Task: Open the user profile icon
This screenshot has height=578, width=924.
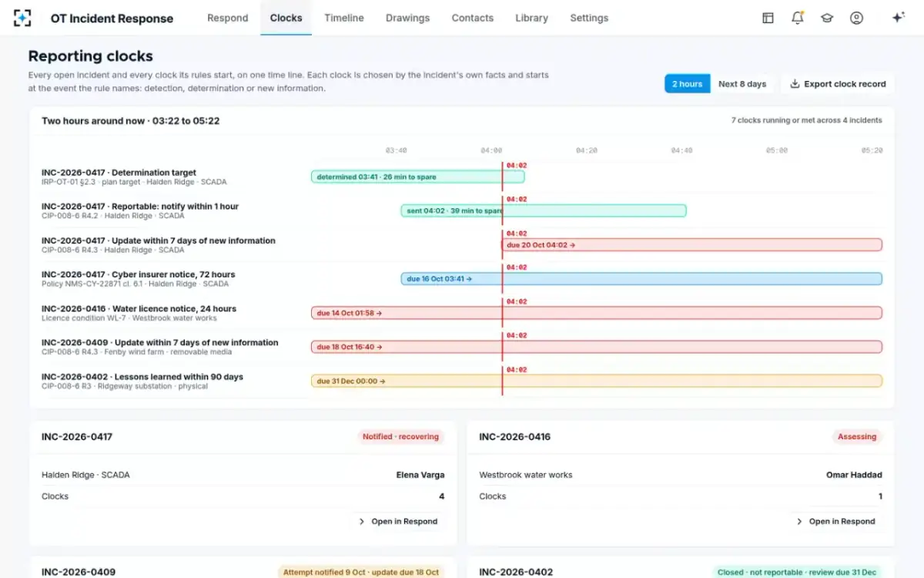Action: [x=856, y=18]
